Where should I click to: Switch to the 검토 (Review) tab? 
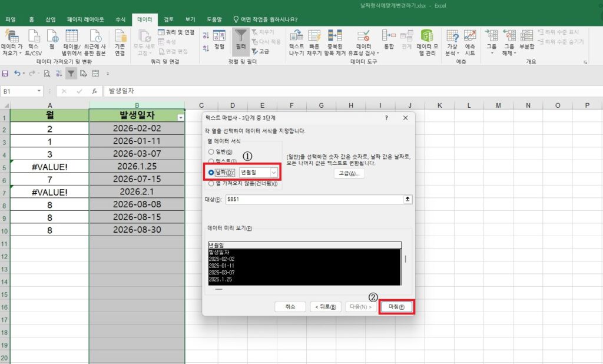pyautogui.click(x=168, y=19)
